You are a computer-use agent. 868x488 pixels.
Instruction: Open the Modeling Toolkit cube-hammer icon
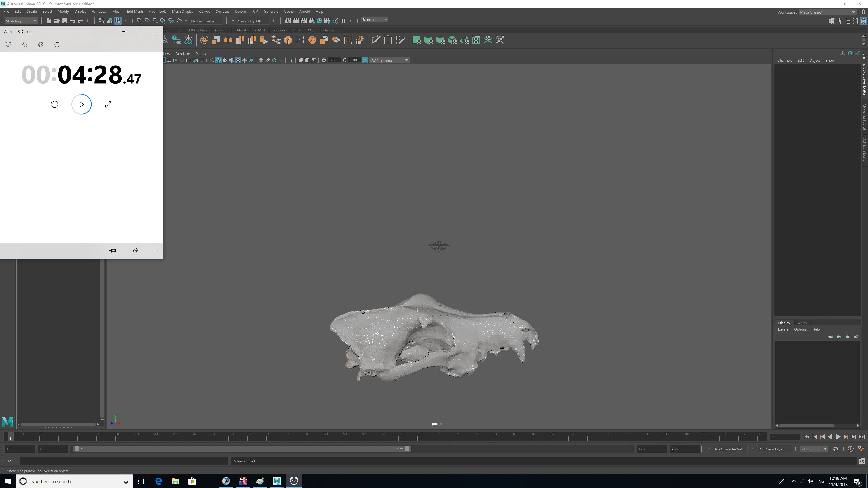point(832,21)
